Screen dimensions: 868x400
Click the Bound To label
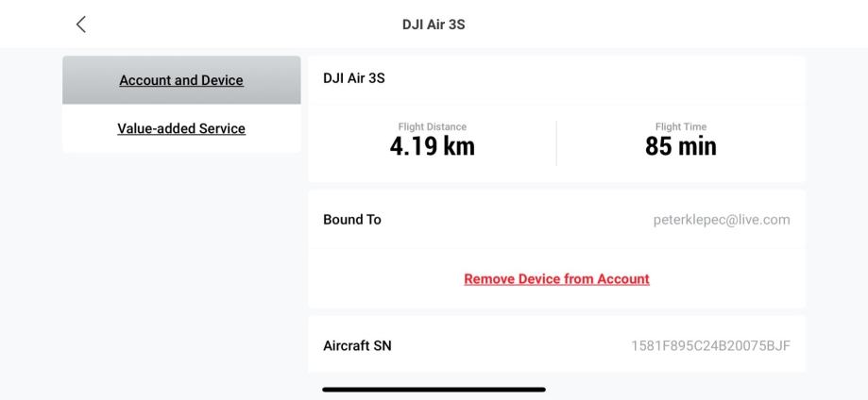pyautogui.click(x=352, y=220)
